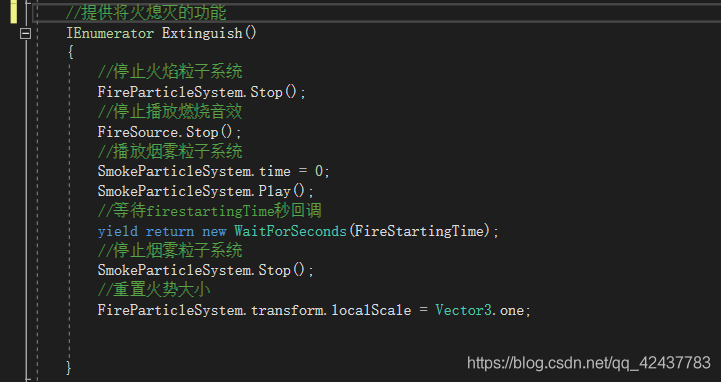This screenshot has height=382, width=721.
Task: Click the comment 停止火焰粒子系统
Action: (170, 72)
